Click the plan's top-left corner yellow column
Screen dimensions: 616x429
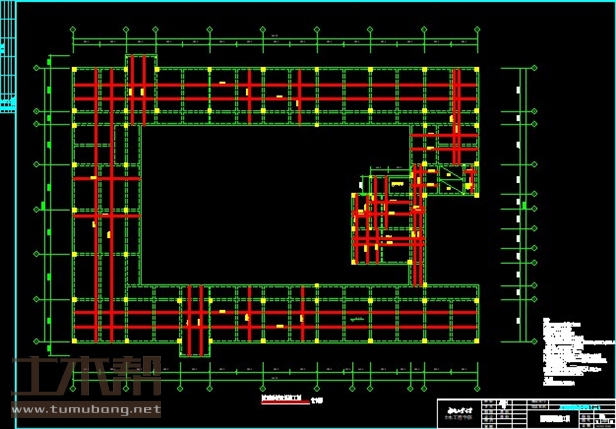[x=74, y=69]
